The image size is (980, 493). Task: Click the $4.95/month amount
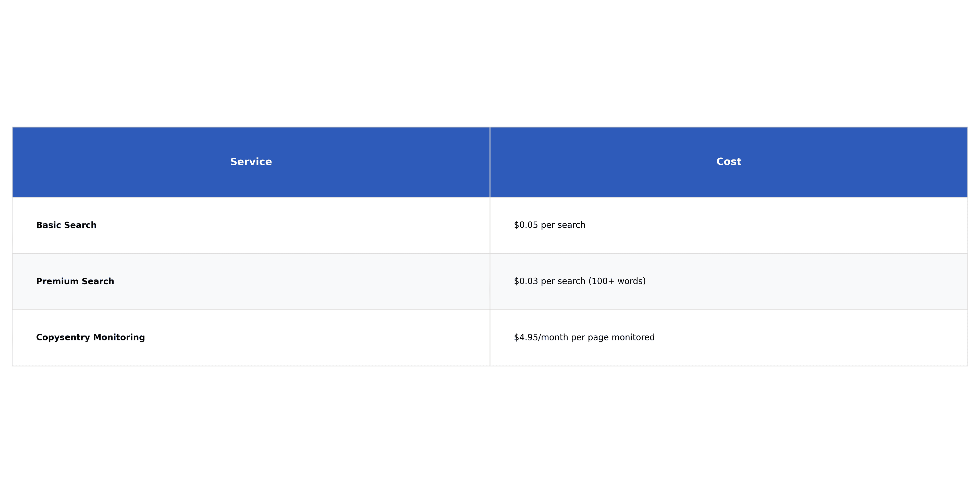pyautogui.click(x=541, y=337)
